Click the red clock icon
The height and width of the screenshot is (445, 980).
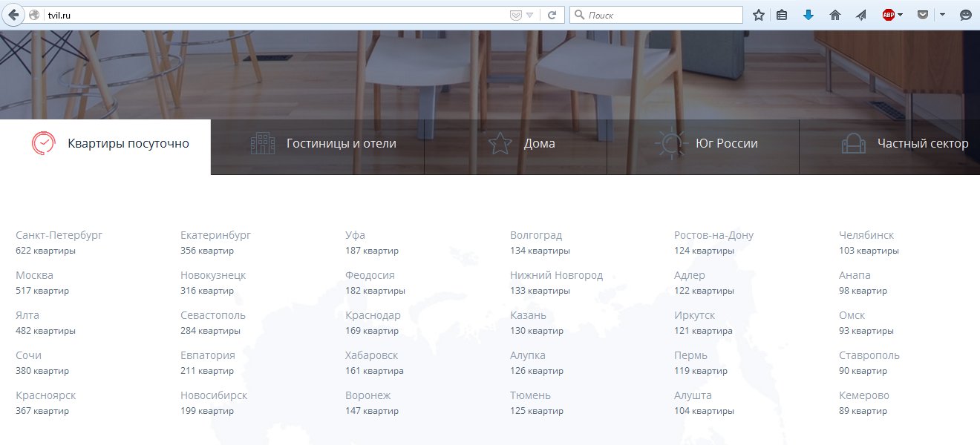[x=44, y=143]
